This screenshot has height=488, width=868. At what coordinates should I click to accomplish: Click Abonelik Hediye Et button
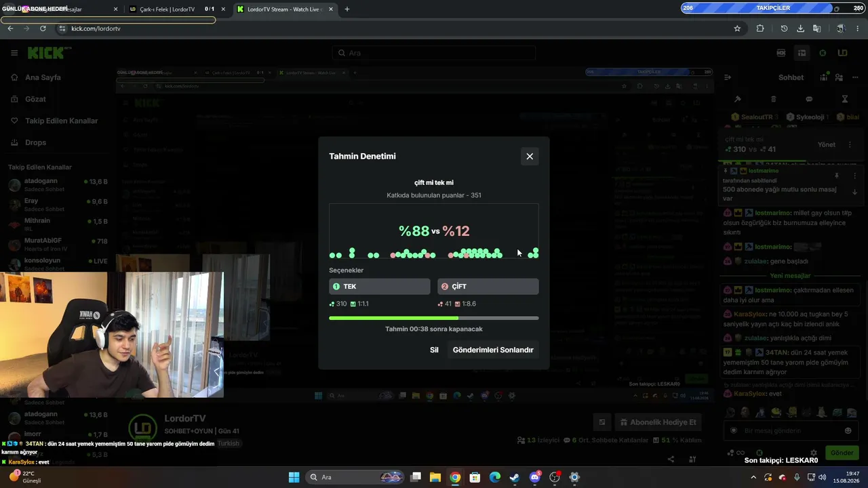click(658, 422)
